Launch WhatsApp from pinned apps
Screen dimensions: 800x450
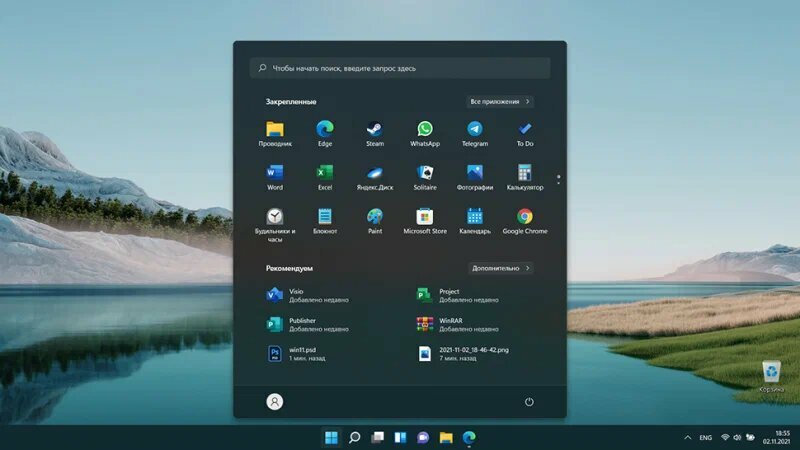click(x=424, y=134)
